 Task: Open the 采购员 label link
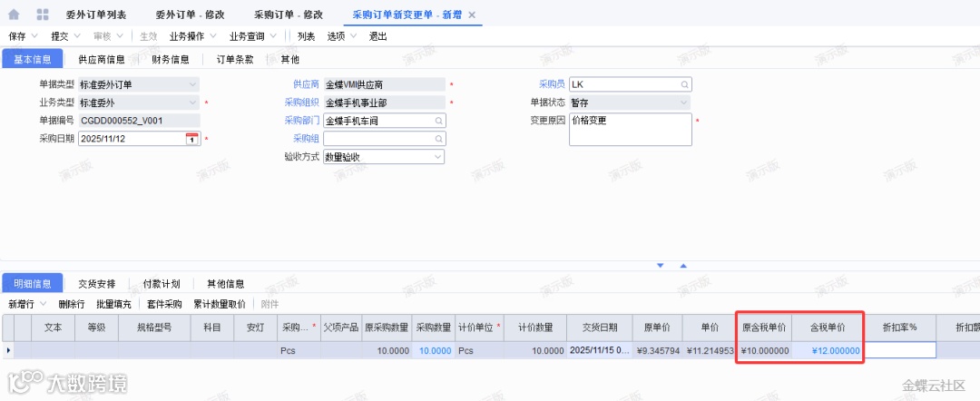point(552,84)
